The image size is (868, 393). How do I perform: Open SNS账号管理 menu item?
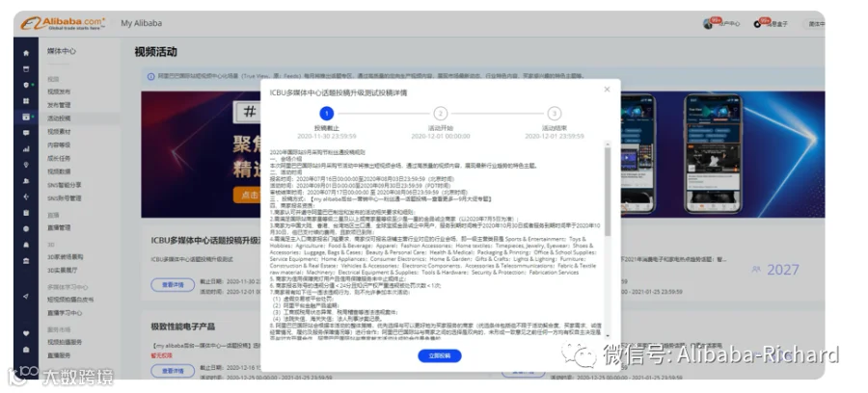[x=65, y=197]
